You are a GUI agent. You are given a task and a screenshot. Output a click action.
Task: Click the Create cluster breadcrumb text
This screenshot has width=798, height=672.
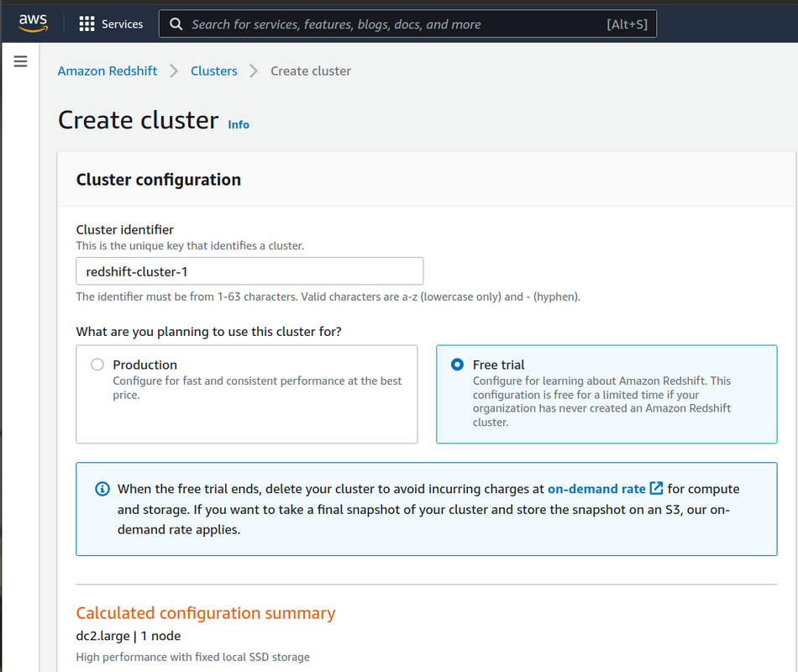311,71
